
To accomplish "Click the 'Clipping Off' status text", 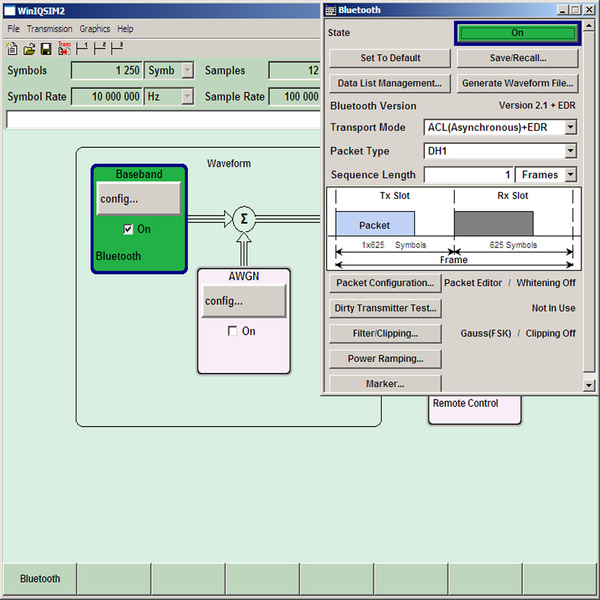I will click(x=550, y=333).
